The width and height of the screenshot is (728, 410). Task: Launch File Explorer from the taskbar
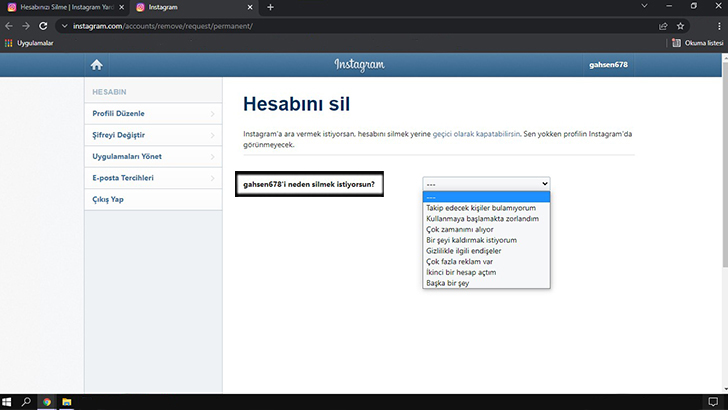point(67,402)
